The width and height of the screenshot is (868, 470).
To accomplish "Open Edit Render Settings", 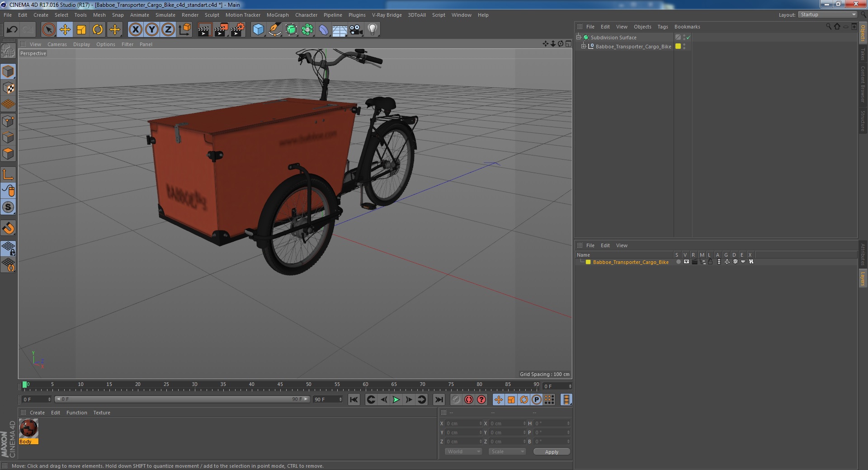I will 238,30.
